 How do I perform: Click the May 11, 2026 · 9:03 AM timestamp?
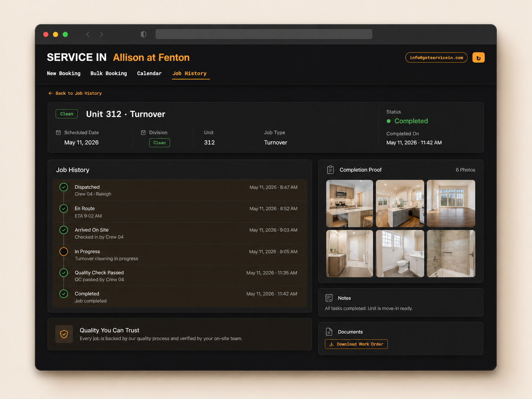click(273, 230)
